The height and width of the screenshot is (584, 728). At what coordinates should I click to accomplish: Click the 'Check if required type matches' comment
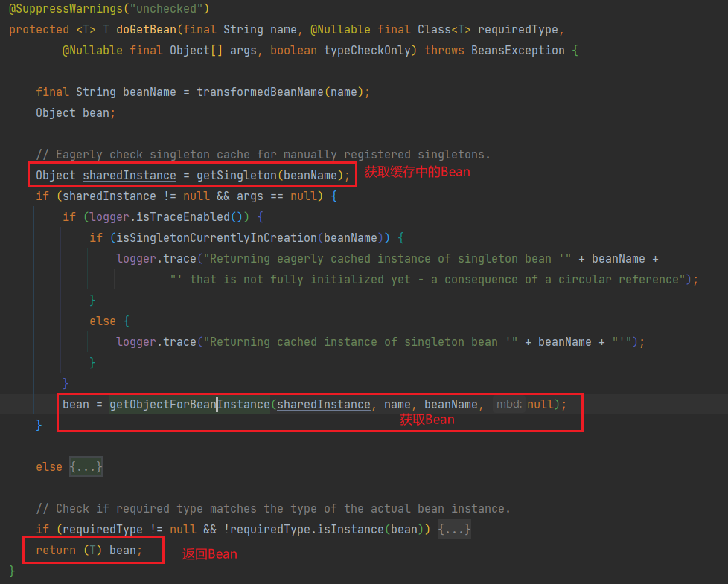pyautogui.click(x=273, y=509)
